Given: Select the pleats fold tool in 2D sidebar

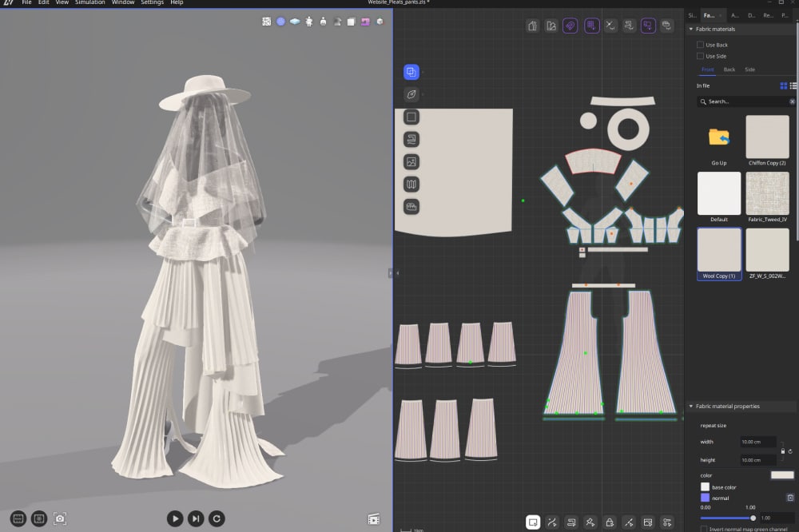Looking at the screenshot, I should tap(411, 185).
